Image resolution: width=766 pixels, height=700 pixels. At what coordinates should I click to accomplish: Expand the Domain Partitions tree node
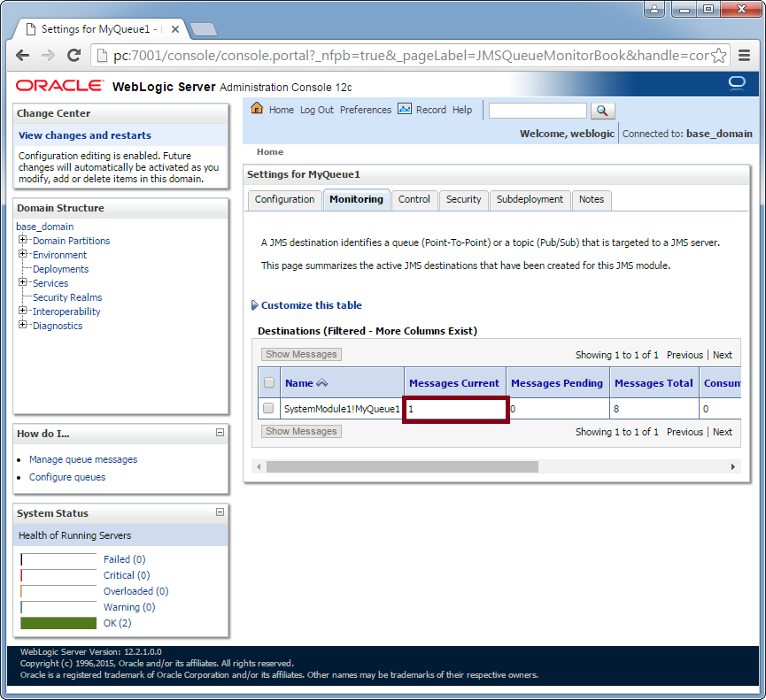[x=22, y=240]
